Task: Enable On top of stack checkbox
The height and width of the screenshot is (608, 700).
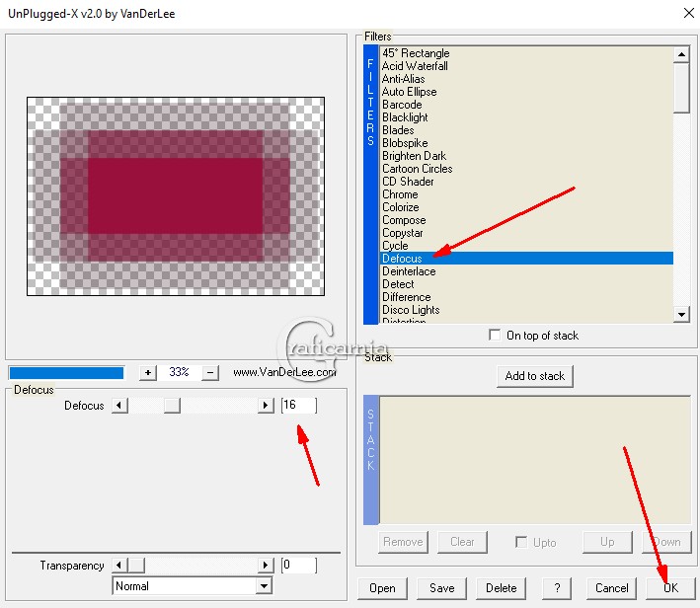Action: [495, 335]
